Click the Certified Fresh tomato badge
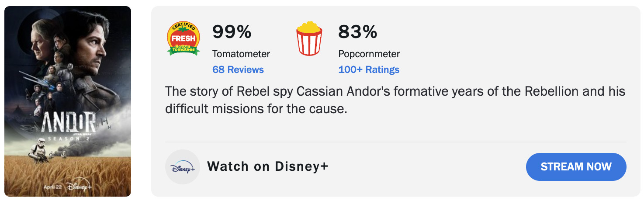The height and width of the screenshot is (201, 644). pyautogui.click(x=184, y=38)
